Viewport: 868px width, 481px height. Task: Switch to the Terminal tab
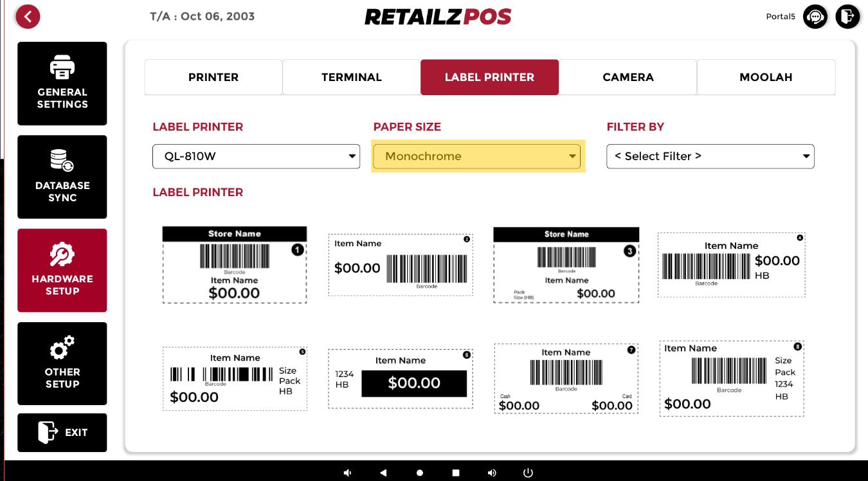tap(351, 77)
